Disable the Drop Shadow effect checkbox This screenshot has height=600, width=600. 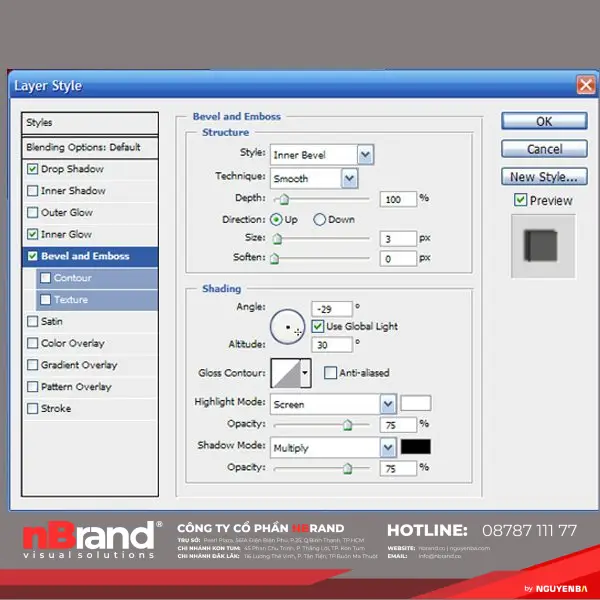[x=33, y=169]
